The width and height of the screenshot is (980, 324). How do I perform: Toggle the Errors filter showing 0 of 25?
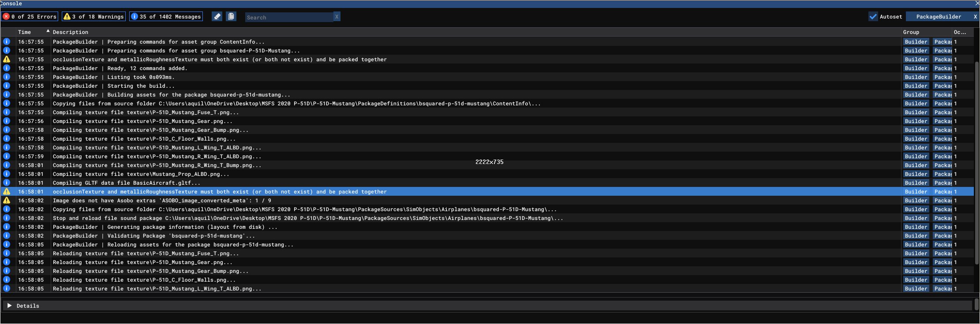[x=30, y=17]
